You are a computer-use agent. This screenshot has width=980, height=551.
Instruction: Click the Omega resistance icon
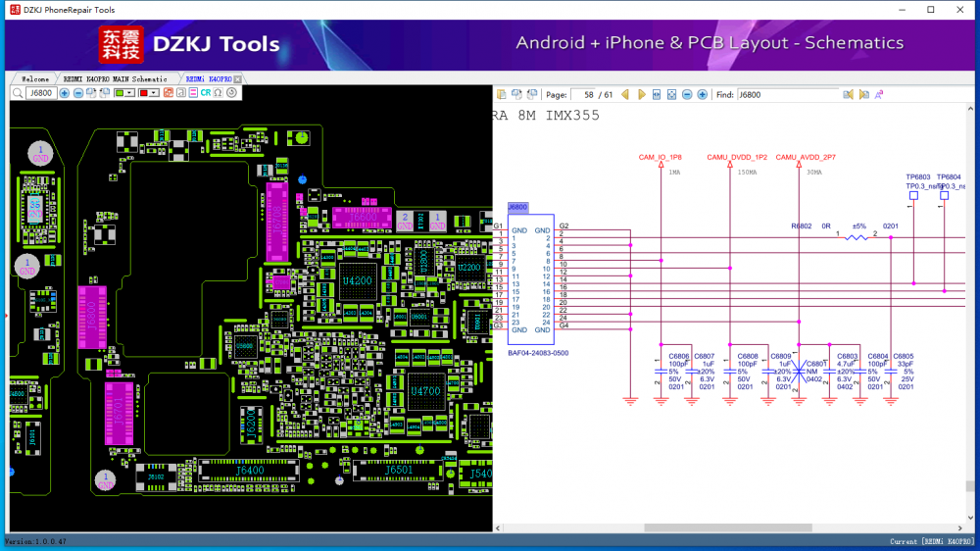[219, 93]
